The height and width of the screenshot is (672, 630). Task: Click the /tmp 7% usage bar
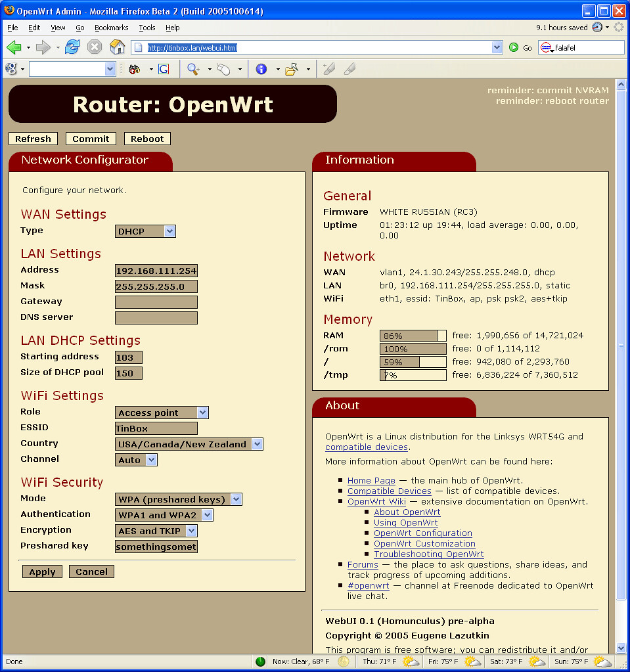(x=413, y=375)
